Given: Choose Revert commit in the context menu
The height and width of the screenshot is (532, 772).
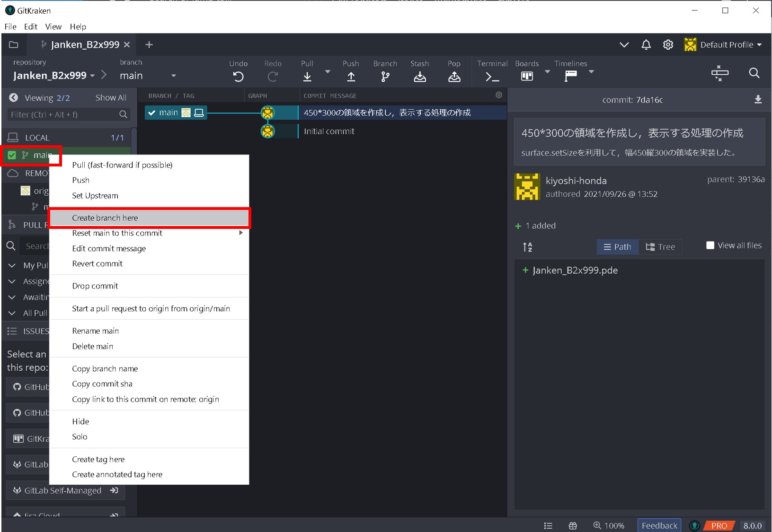Looking at the screenshot, I should (x=98, y=264).
